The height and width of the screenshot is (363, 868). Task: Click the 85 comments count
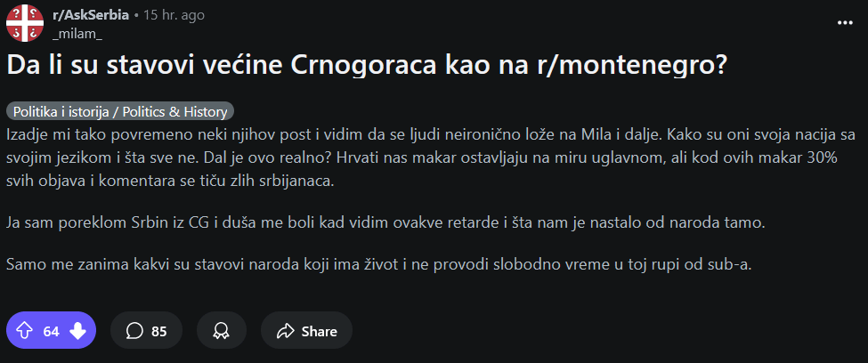point(159,331)
